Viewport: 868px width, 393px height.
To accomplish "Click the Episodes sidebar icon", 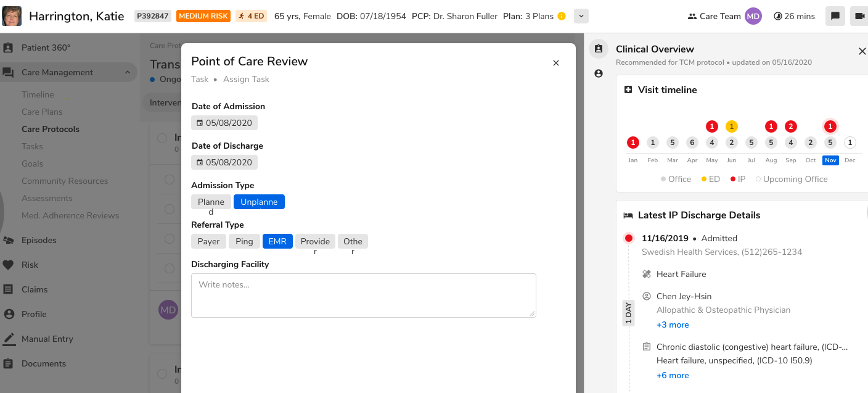I will pos(9,240).
